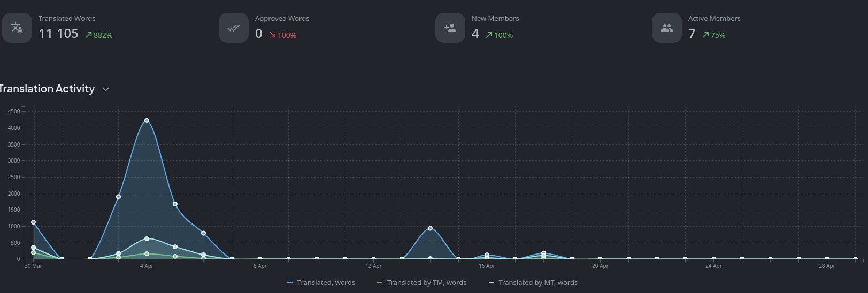Click the 11 105 translated words value
Screen dimensions: 868x293
(58, 34)
